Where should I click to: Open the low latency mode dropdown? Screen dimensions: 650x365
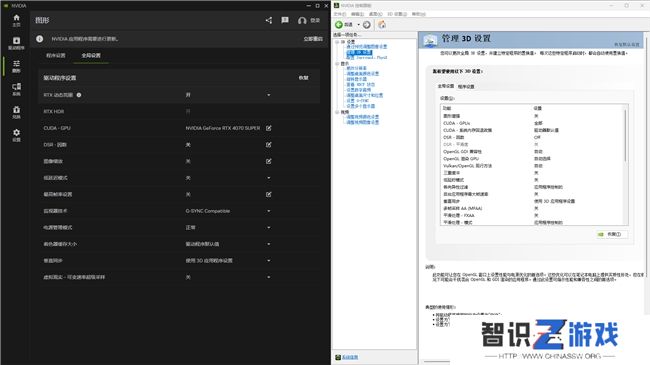(x=269, y=178)
